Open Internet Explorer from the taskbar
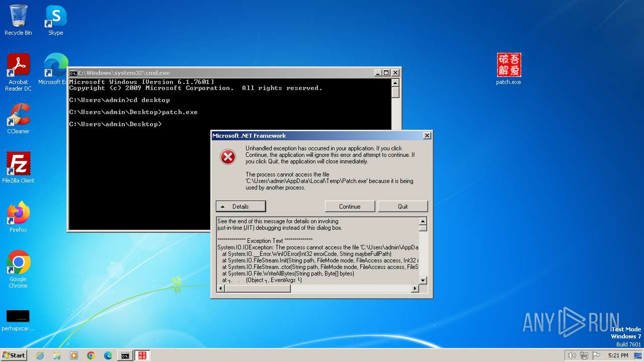The width and height of the screenshot is (644, 362). click(x=40, y=355)
